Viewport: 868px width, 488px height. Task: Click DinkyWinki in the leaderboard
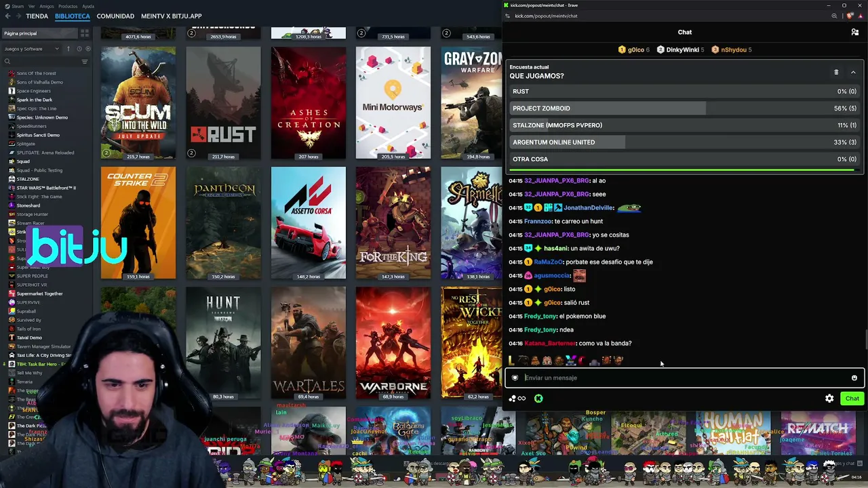pos(682,49)
